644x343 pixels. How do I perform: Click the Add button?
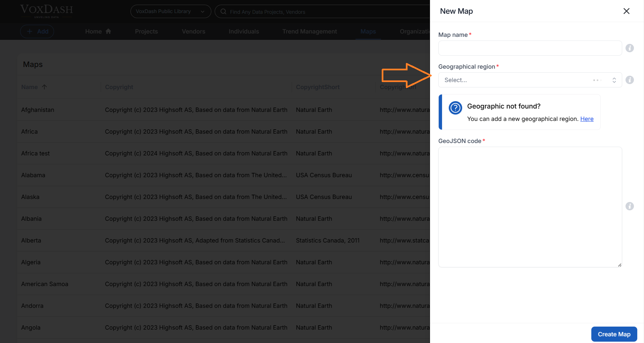pos(37,31)
